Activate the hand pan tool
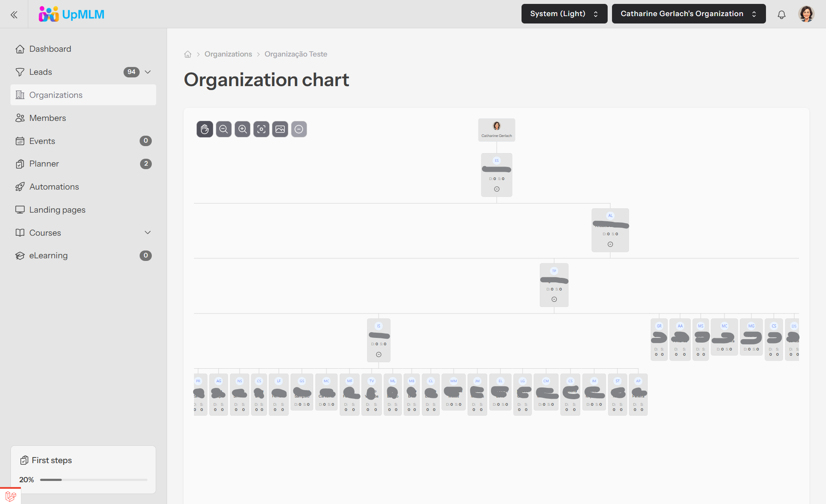This screenshot has height=504, width=826. click(205, 129)
